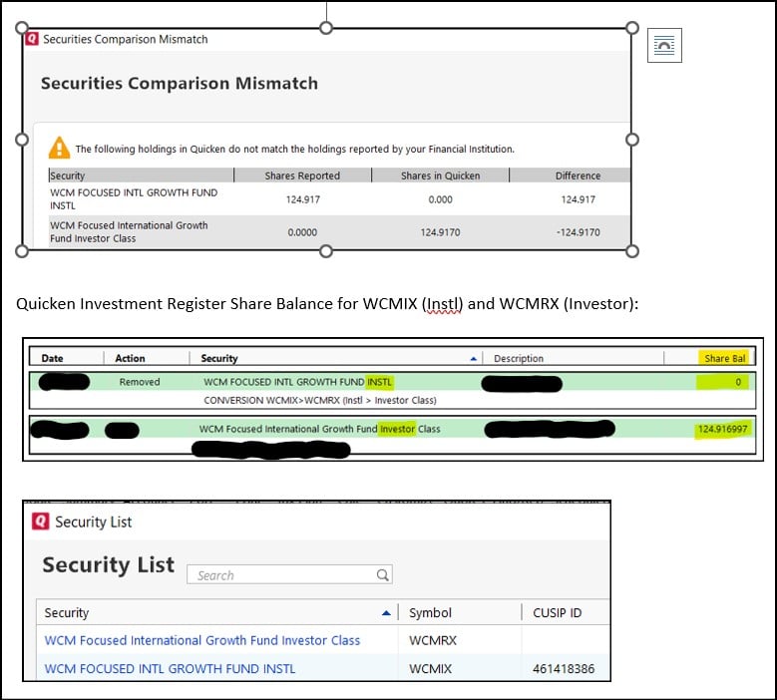Click the Symbol column header
This screenshot has height=700, width=777.
pyautogui.click(x=430, y=613)
